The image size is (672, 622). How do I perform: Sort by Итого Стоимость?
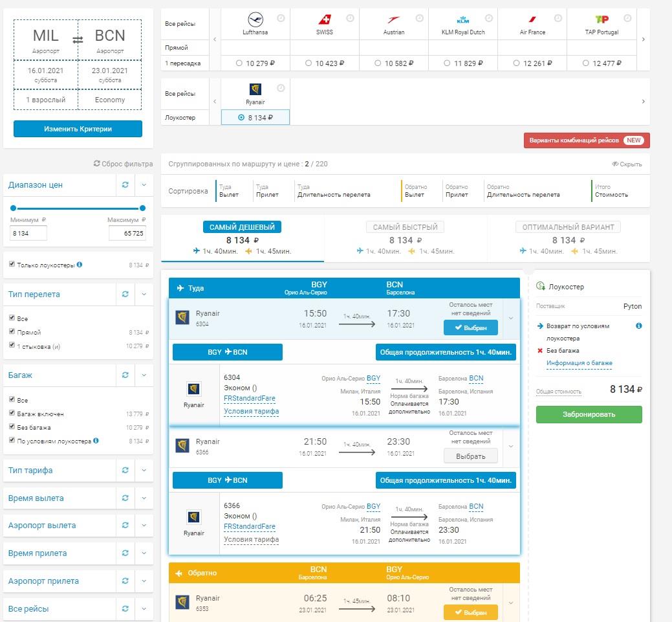pyautogui.click(x=611, y=191)
